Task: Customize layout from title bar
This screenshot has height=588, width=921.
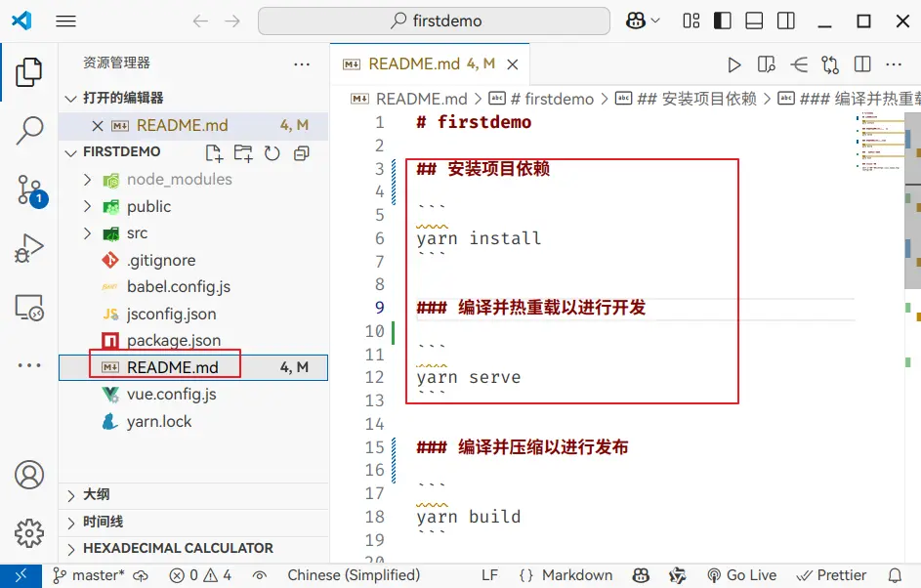Action: 691,21
